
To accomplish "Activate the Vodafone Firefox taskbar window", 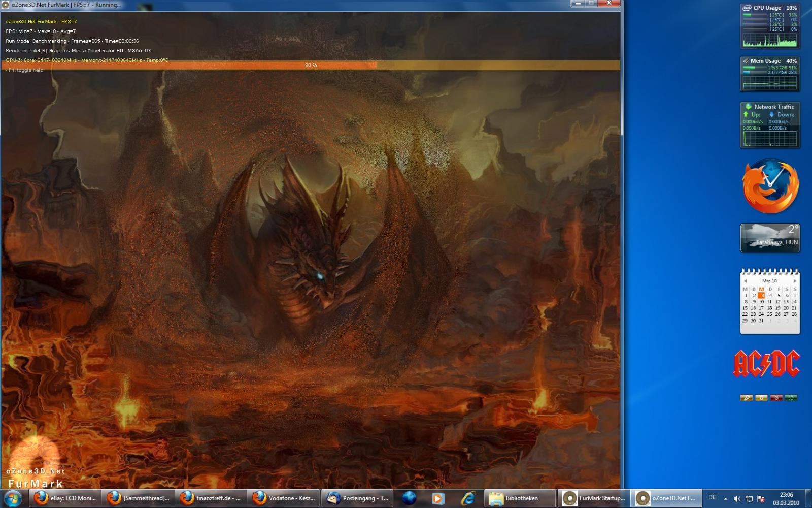I will tap(284, 498).
